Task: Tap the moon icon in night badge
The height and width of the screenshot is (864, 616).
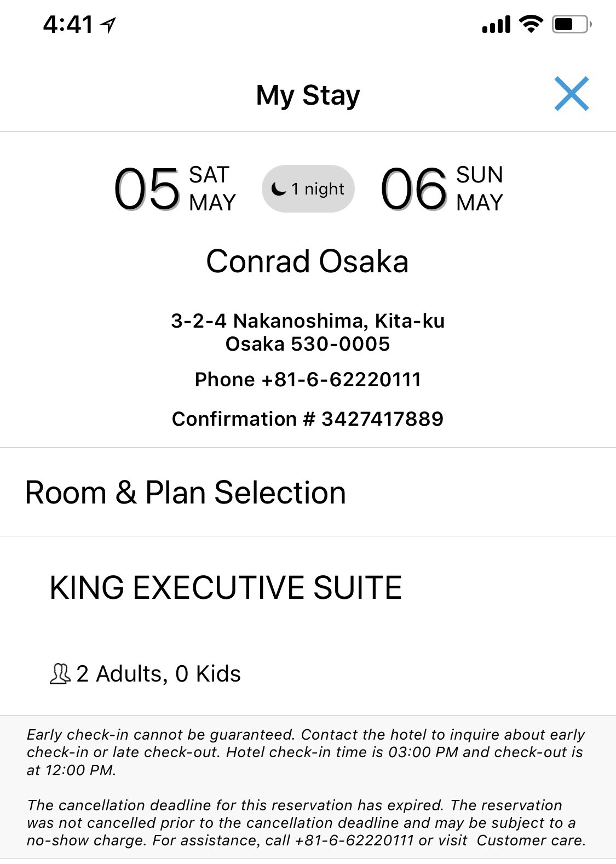Action: tap(279, 189)
